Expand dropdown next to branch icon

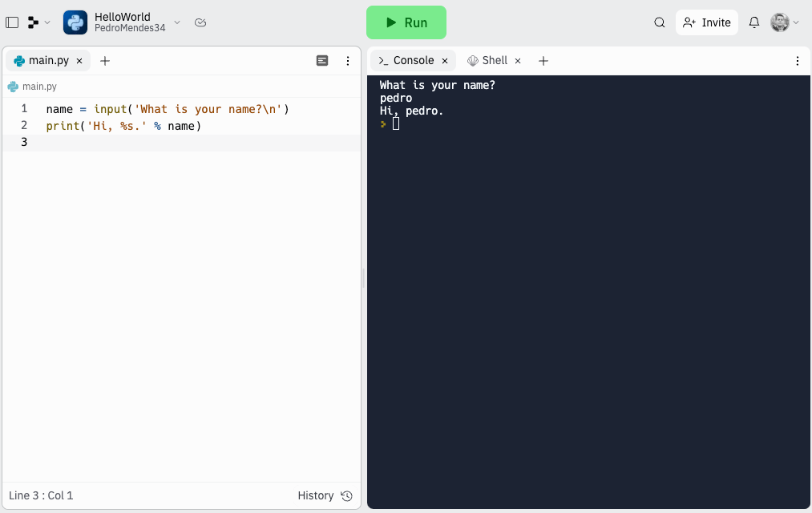47,22
